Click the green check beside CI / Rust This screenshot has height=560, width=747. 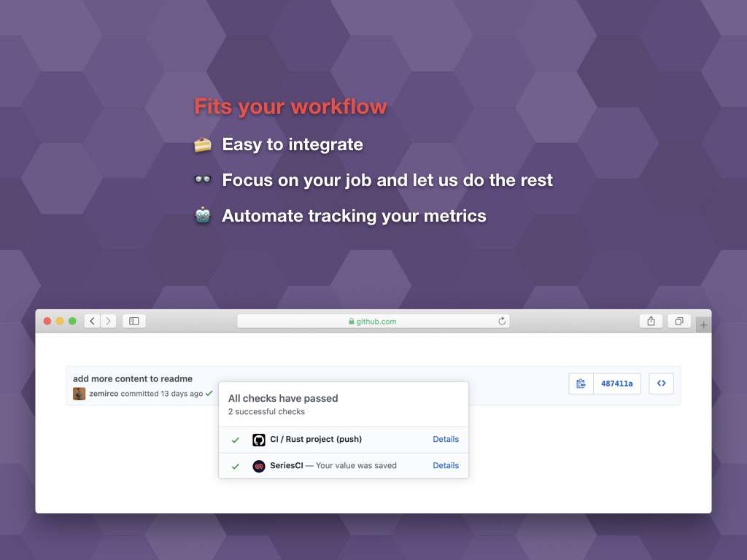pyautogui.click(x=236, y=440)
